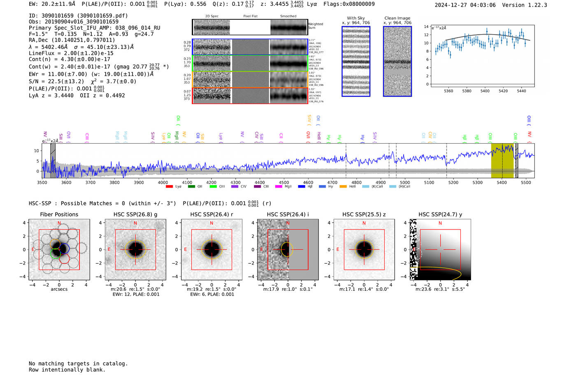Click the black-framed Weighted Sum spectrum row
Screen dimensions: 576x392
(250, 27)
